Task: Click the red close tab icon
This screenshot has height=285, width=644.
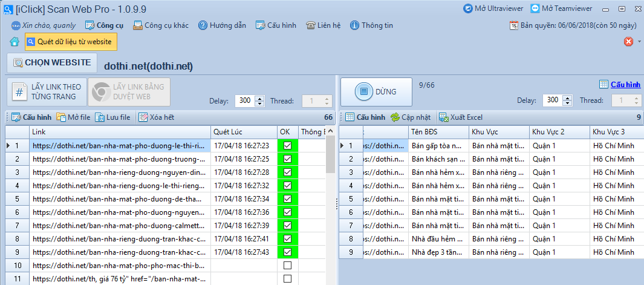Action: [628, 42]
